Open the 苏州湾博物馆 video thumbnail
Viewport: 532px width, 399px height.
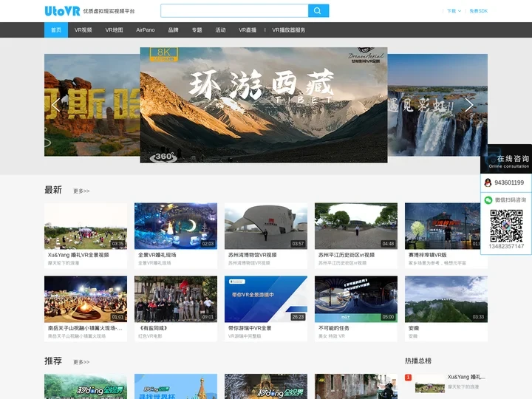click(266, 226)
